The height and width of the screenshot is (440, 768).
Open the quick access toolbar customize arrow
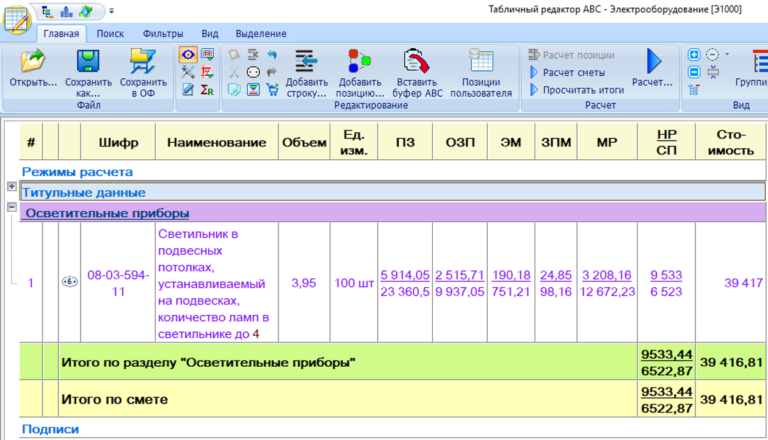coord(112,11)
